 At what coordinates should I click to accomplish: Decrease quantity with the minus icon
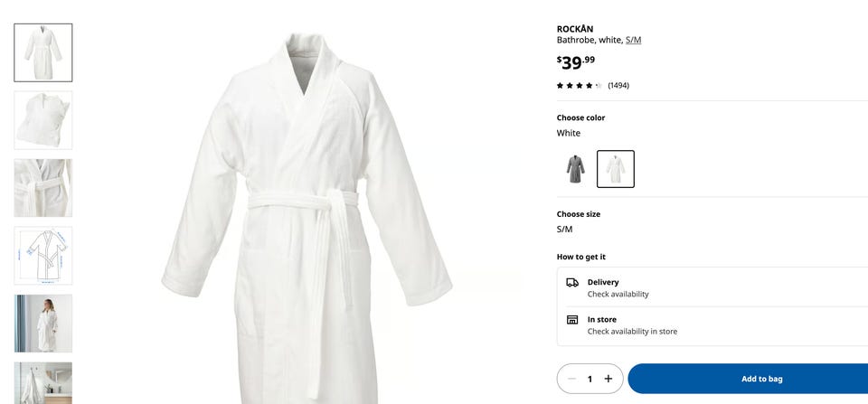tap(571, 379)
